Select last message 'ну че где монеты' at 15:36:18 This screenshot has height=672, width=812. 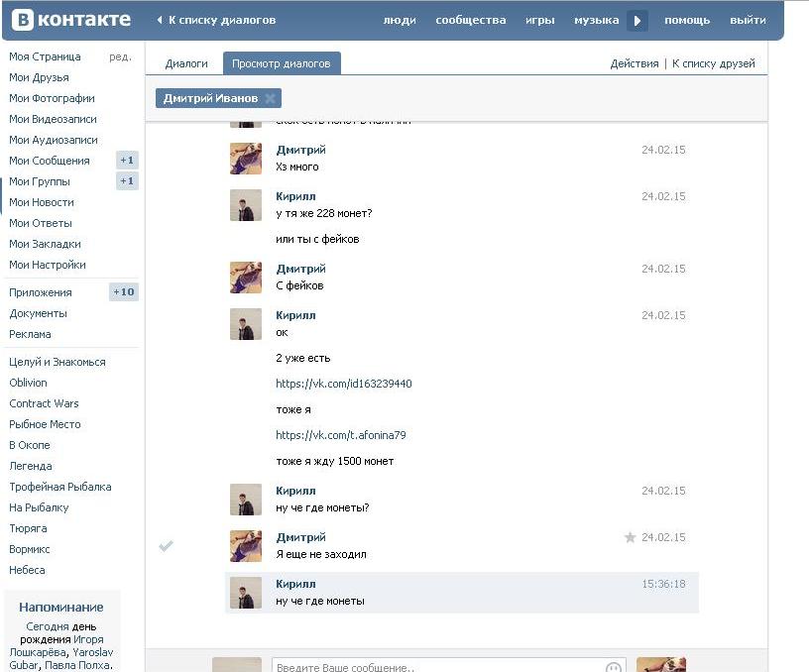[462, 593]
